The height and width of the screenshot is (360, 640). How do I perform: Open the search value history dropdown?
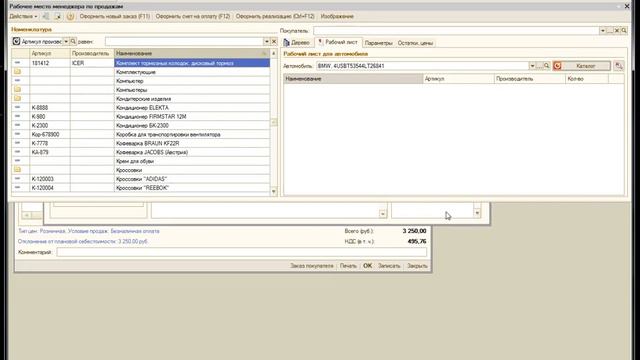(x=267, y=41)
